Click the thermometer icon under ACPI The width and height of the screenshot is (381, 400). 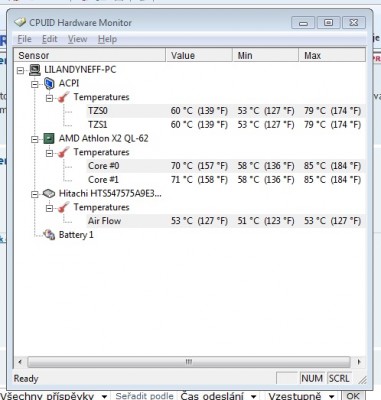point(63,97)
